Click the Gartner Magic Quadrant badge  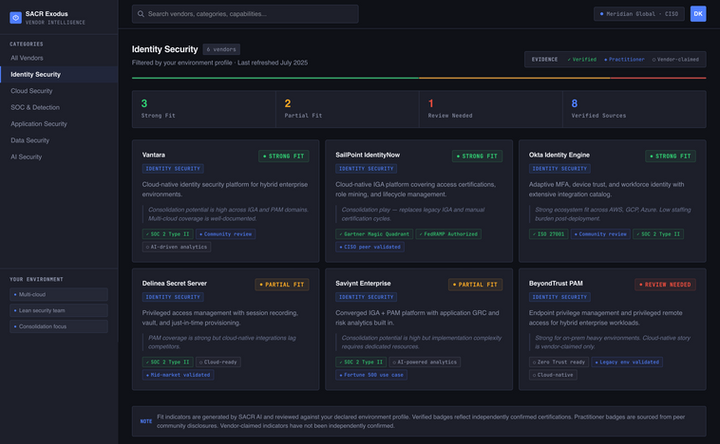click(374, 234)
